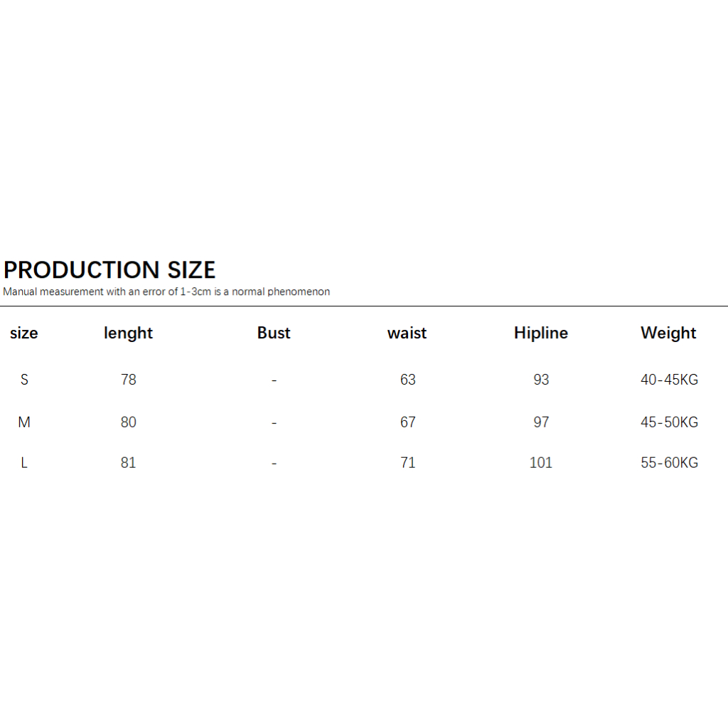Click the manual measurement error note

[x=166, y=291]
